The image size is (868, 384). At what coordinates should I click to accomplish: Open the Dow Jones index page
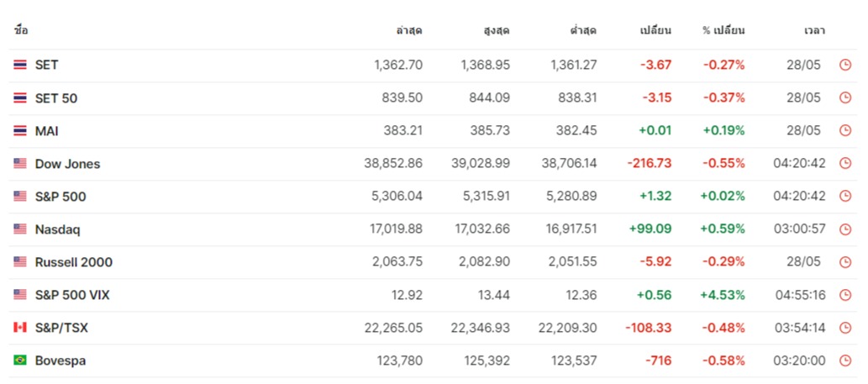67,164
